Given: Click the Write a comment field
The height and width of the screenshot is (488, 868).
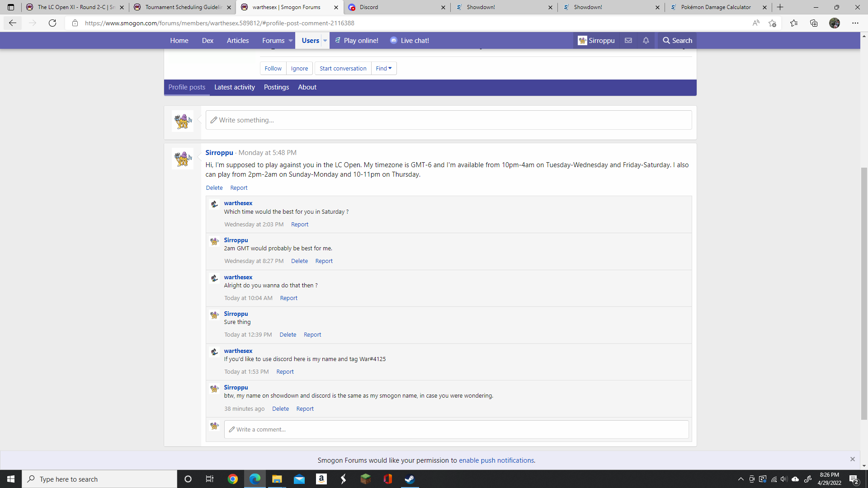Looking at the screenshot, I should pos(456,430).
